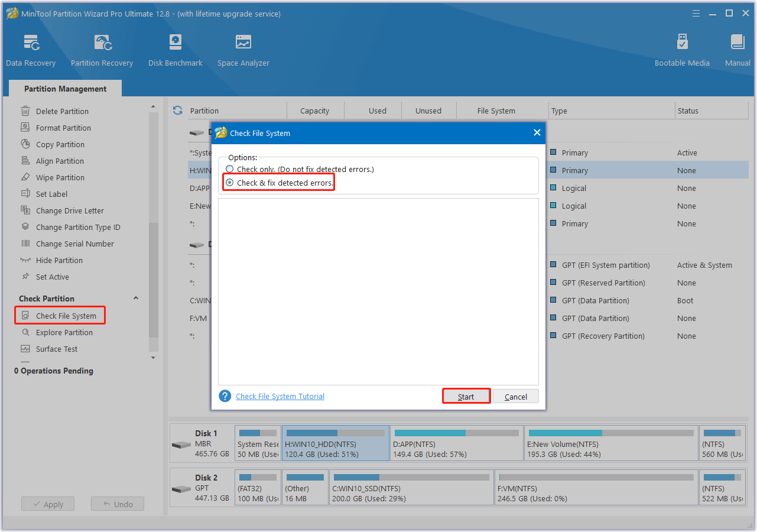Click the Change Drive Letter icon
The width and height of the screenshot is (757, 532).
(25, 210)
